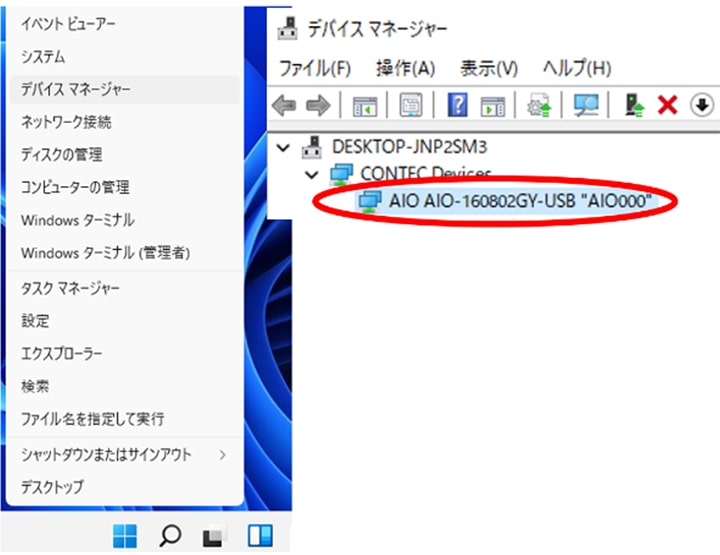Open Search from the taskbar magnifier
Image resolution: width=720 pixels, height=555 pixels.
[170, 536]
